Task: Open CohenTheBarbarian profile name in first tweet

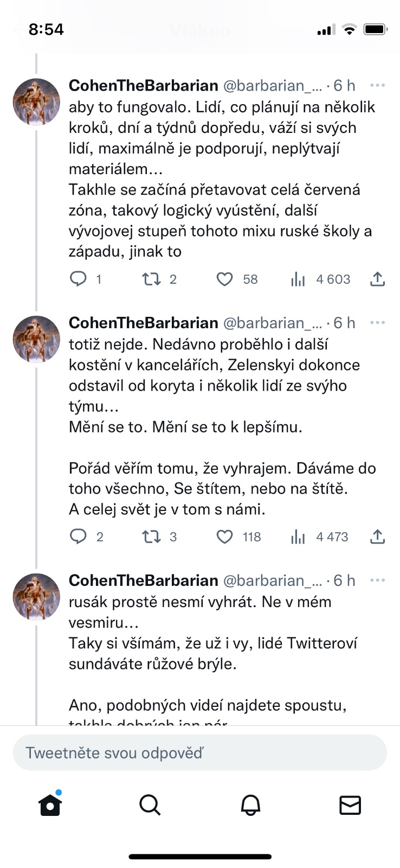Action: click(144, 85)
